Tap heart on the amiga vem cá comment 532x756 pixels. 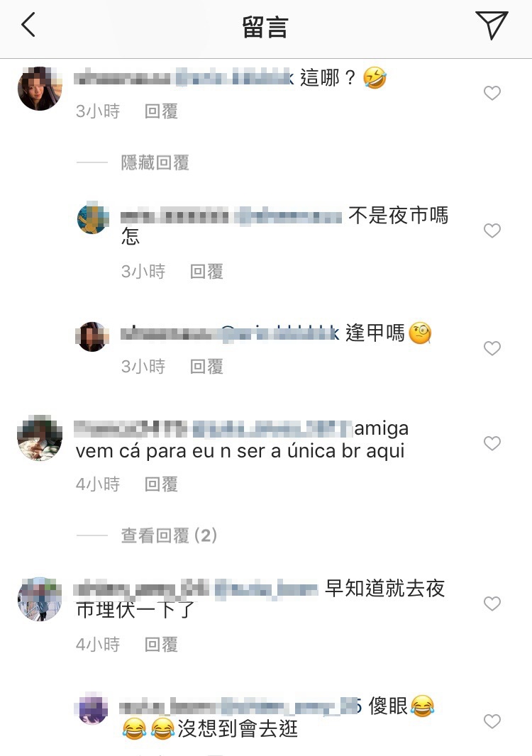pos(492,443)
